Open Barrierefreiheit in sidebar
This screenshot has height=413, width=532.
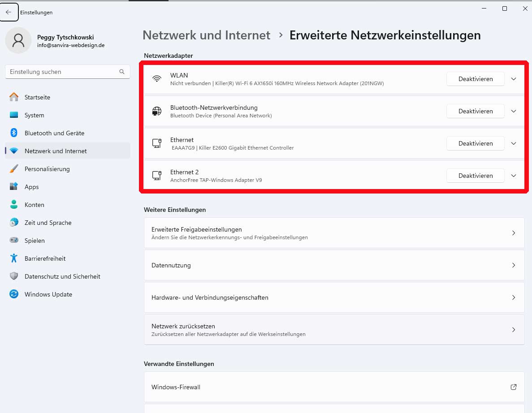click(x=68, y=258)
